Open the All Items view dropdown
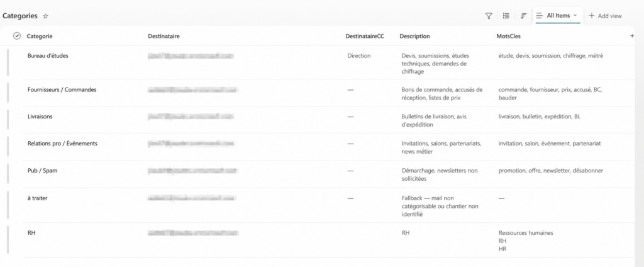 [x=557, y=16]
